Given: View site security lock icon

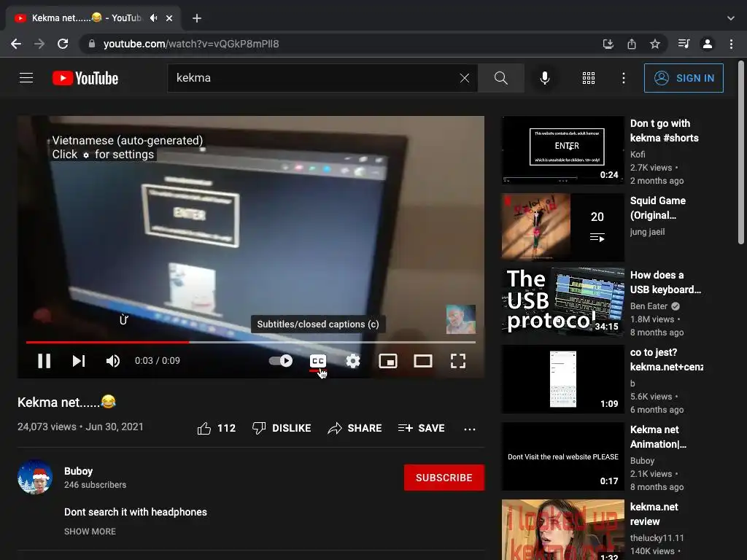Looking at the screenshot, I should [x=92, y=44].
